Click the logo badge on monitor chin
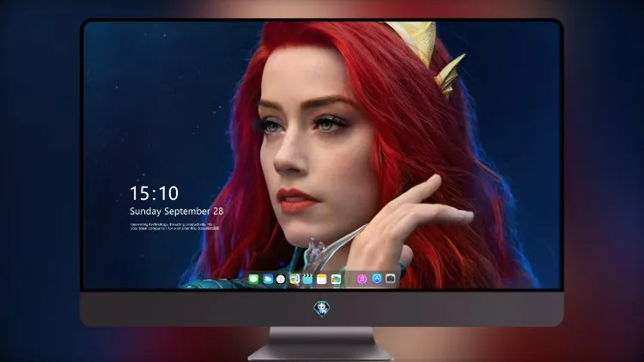This screenshot has width=644, height=362. [322, 309]
